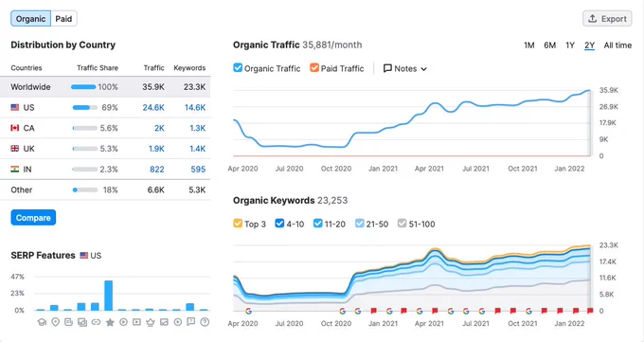The height and width of the screenshot is (342, 644).
Task: Toggle the Top 3 keywords checkbox
Action: [238, 224]
